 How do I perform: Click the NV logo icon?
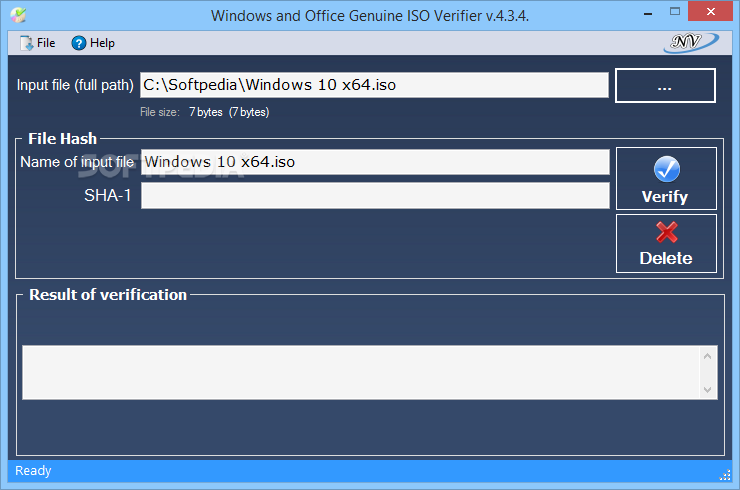[691, 42]
